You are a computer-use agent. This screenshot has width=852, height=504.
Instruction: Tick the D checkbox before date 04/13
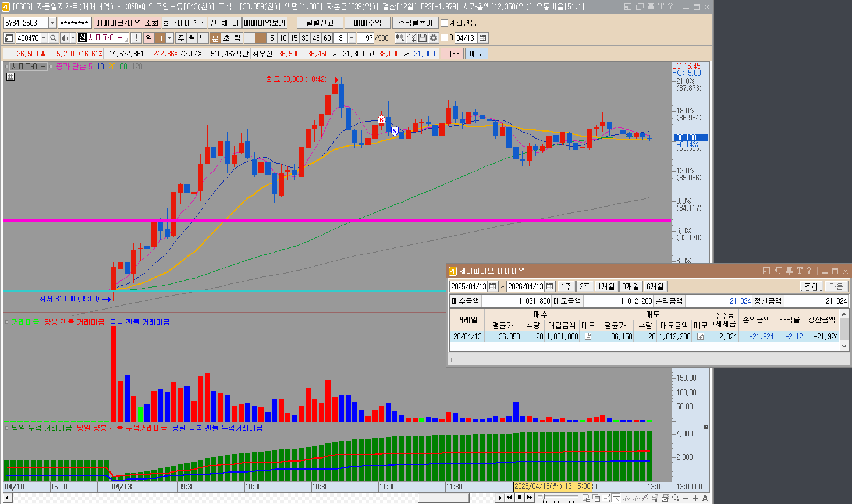444,38
